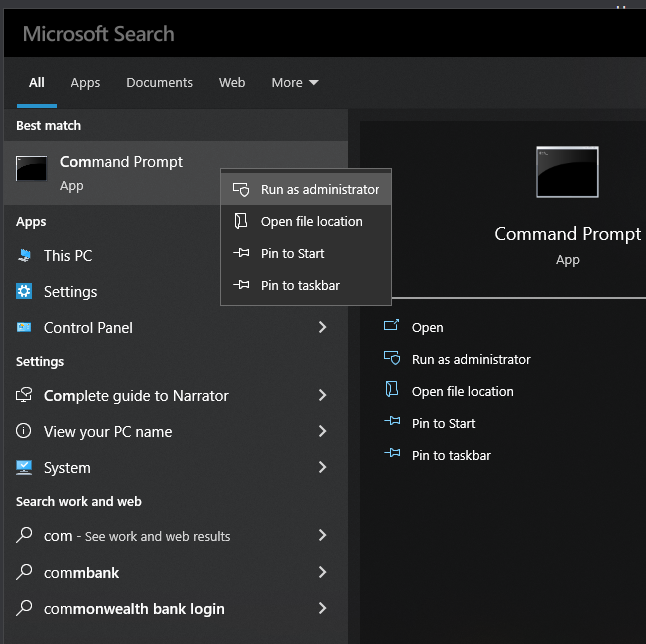Screen dimensions: 646x644
Task: Select Open file location in context menu
Action: click(x=311, y=221)
